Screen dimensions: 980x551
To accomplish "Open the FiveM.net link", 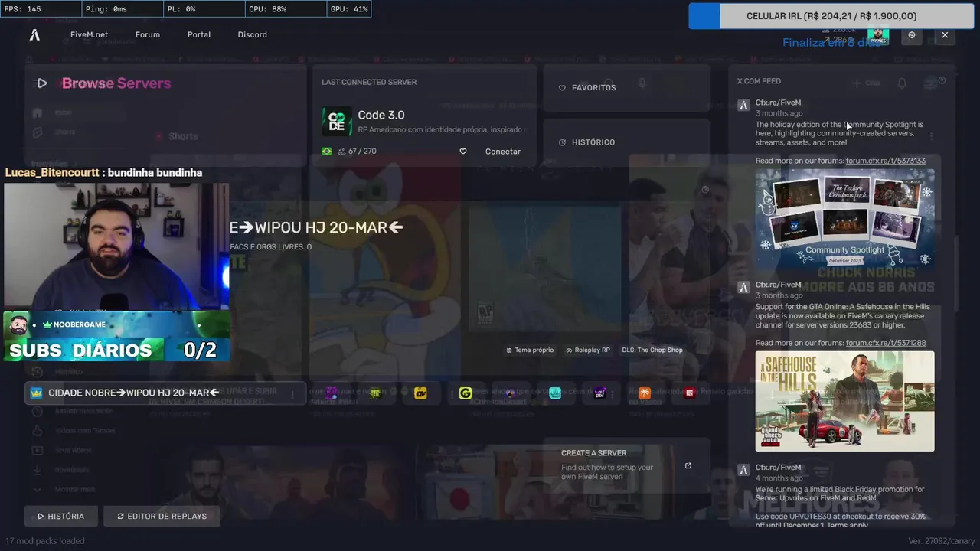I will click(x=89, y=34).
